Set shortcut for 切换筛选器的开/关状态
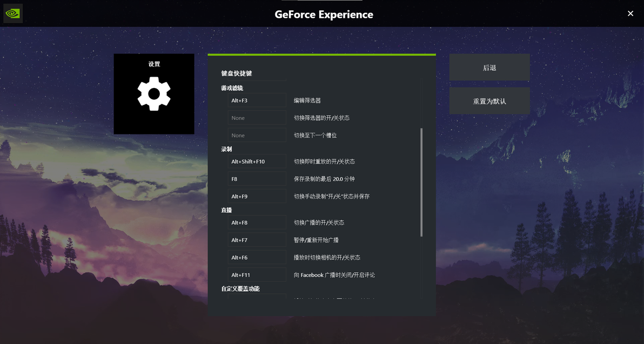Screen dimensions: 644x344 pos(257,118)
